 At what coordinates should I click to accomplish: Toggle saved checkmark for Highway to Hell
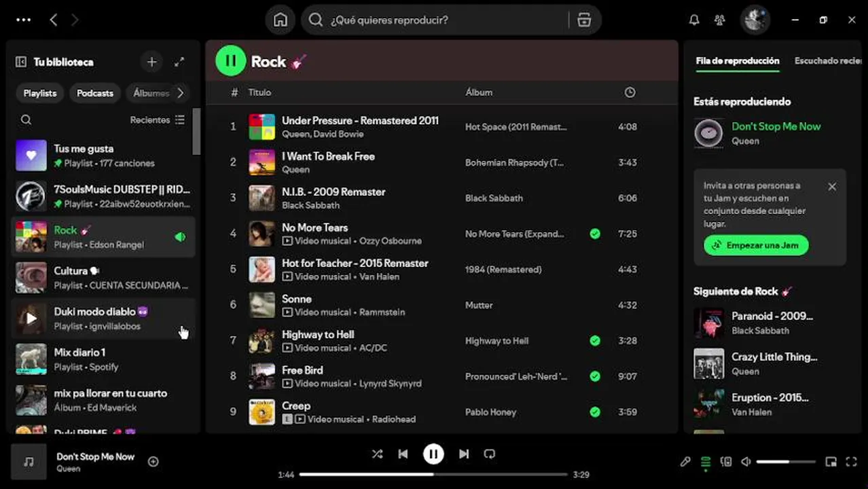pyautogui.click(x=595, y=341)
